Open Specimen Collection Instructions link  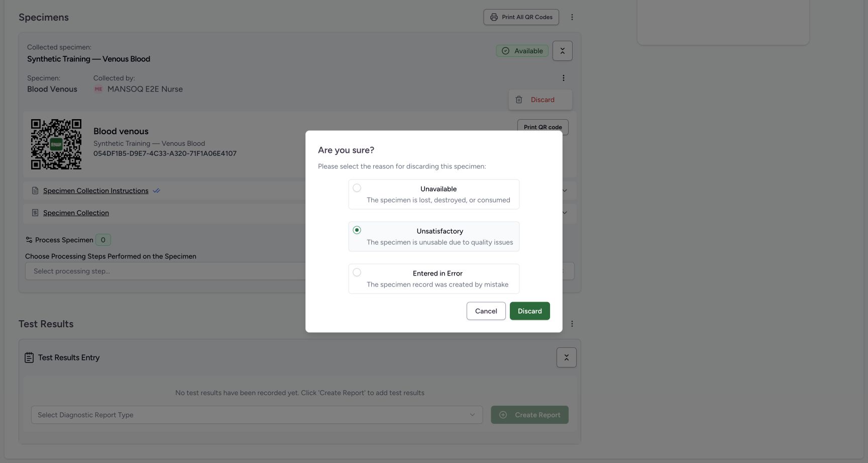(95, 191)
